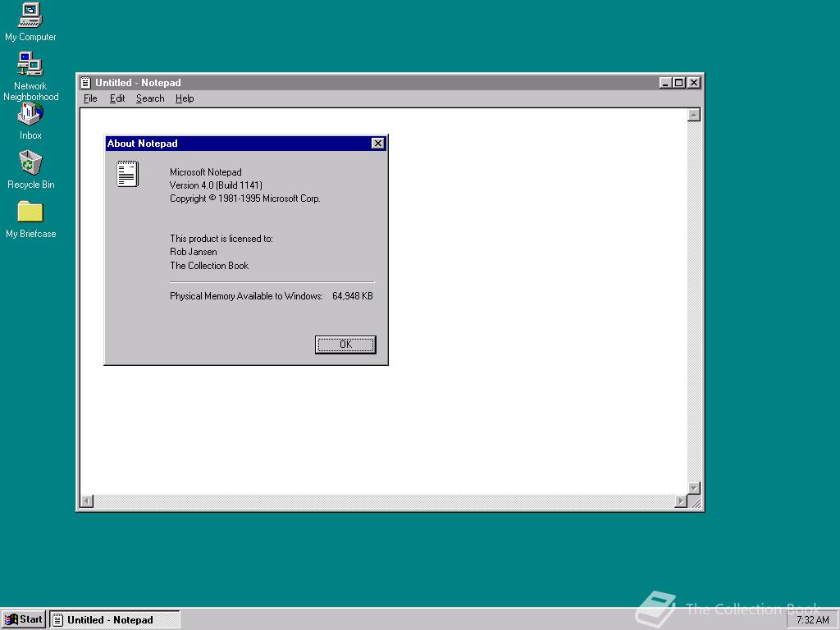
Task: Click the horizontal scrollbar right arrow
Action: click(x=681, y=501)
